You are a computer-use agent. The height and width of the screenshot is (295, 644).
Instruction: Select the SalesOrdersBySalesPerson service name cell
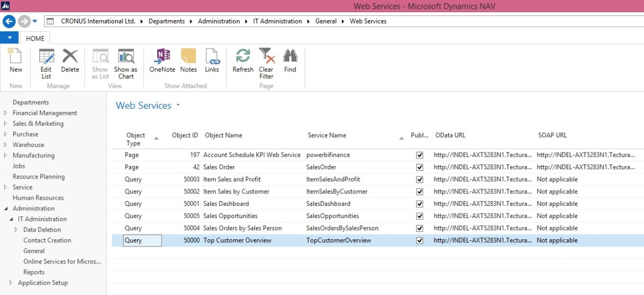pos(342,228)
